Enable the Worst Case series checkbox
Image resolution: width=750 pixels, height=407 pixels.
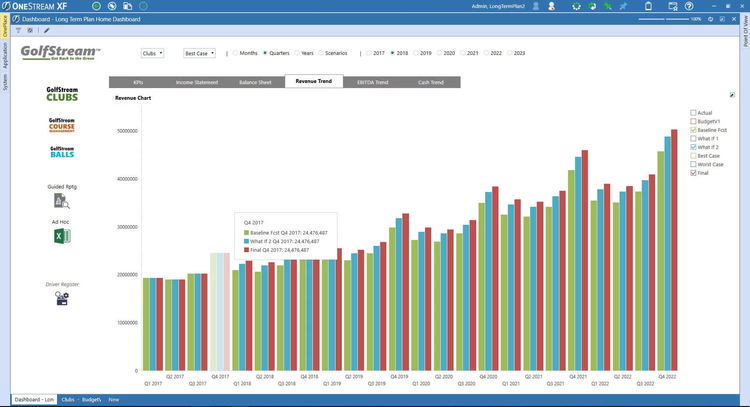pos(693,165)
